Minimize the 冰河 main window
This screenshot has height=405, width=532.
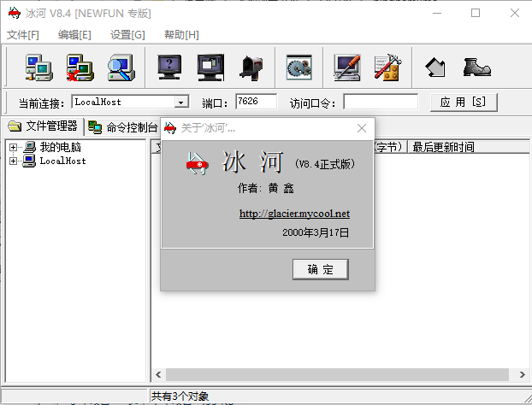(x=437, y=13)
